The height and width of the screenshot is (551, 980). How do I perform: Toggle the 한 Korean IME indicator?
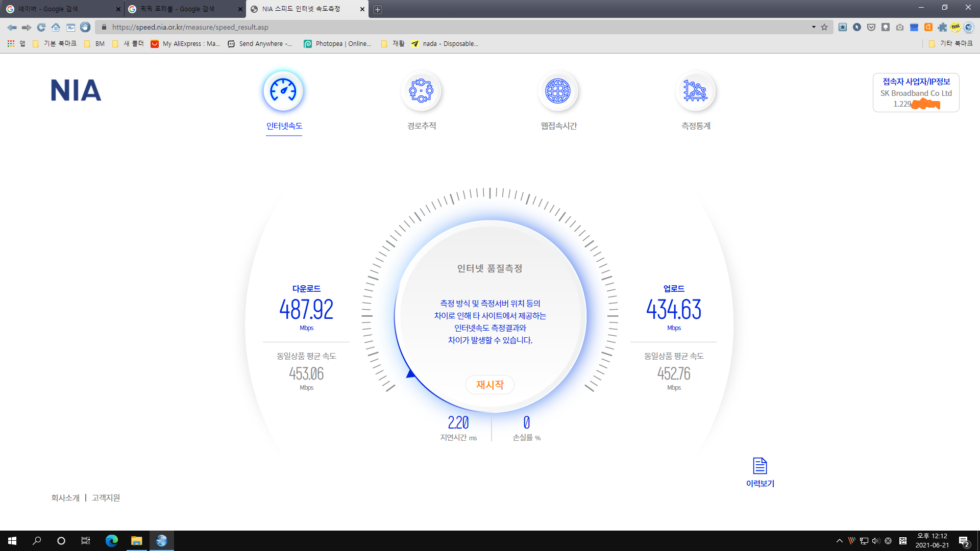pyautogui.click(x=902, y=541)
